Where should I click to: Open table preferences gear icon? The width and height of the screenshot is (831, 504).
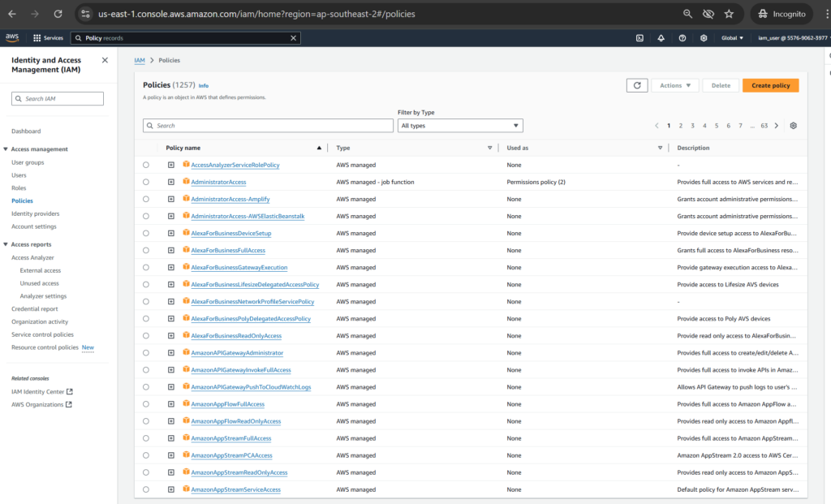point(793,126)
